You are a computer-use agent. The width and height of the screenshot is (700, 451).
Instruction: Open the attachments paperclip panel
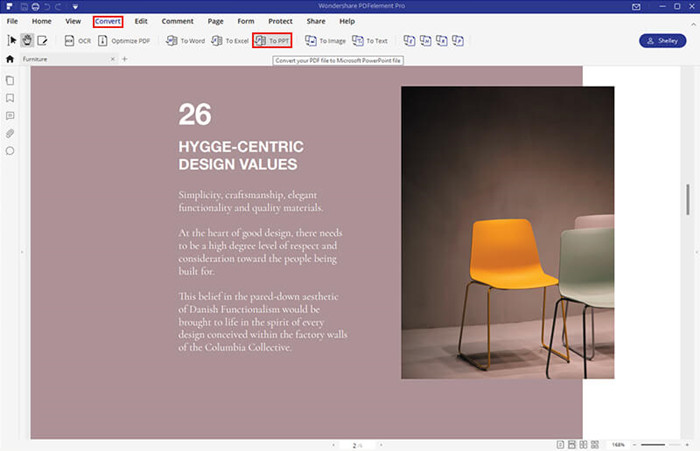click(x=10, y=133)
